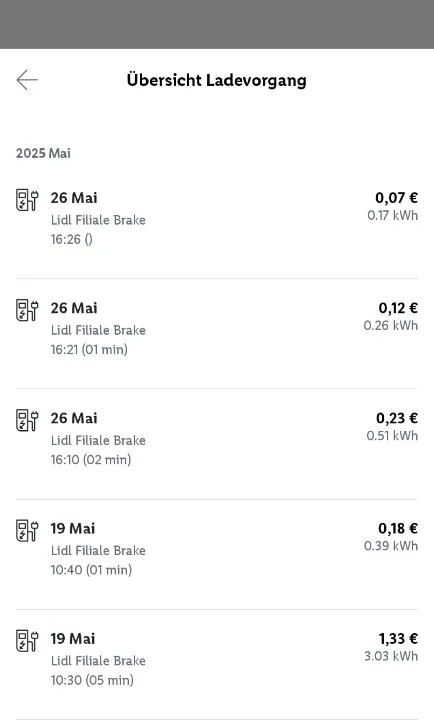The width and height of the screenshot is (434, 720).
Task: Tap charging station icon for 10:40 session
Action: (x=27, y=530)
